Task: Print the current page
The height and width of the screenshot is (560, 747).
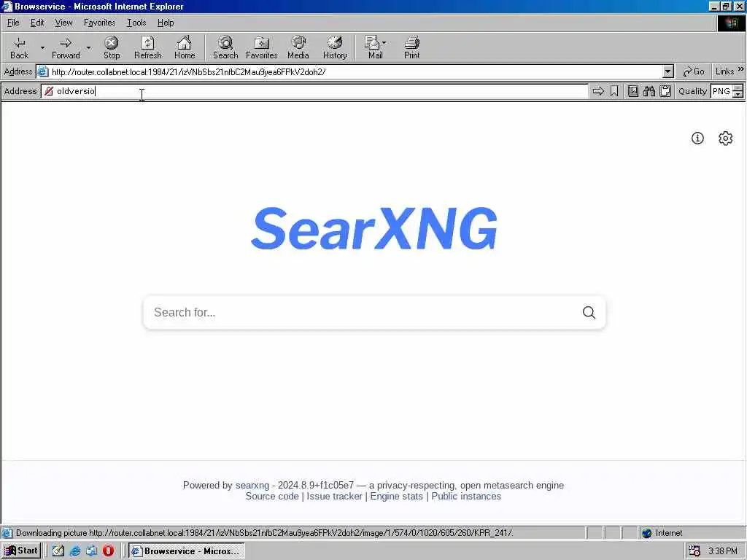Action: coord(411,47)
